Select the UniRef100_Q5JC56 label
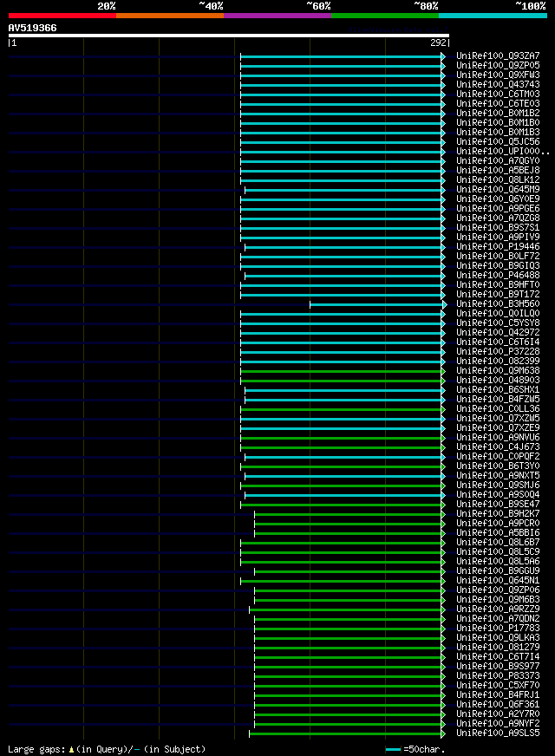 (x=498, y=142)
